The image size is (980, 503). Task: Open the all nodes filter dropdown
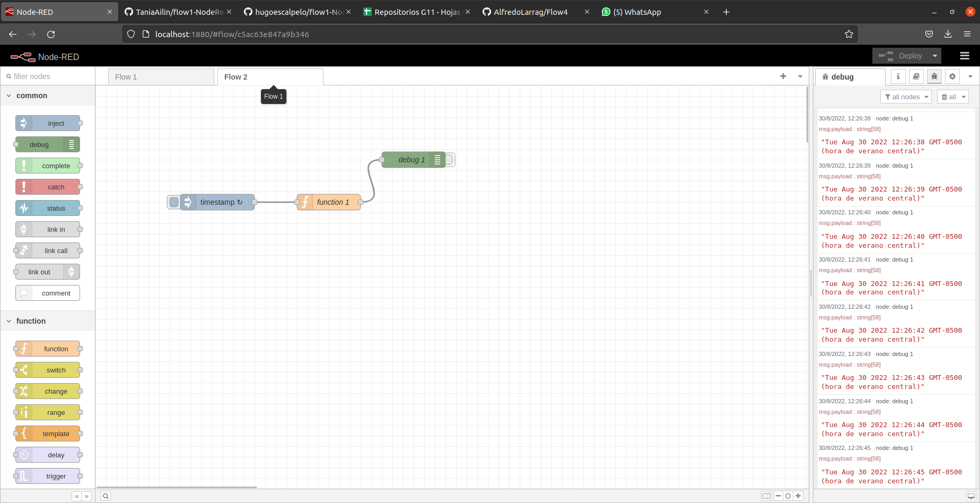coord(906,97)
